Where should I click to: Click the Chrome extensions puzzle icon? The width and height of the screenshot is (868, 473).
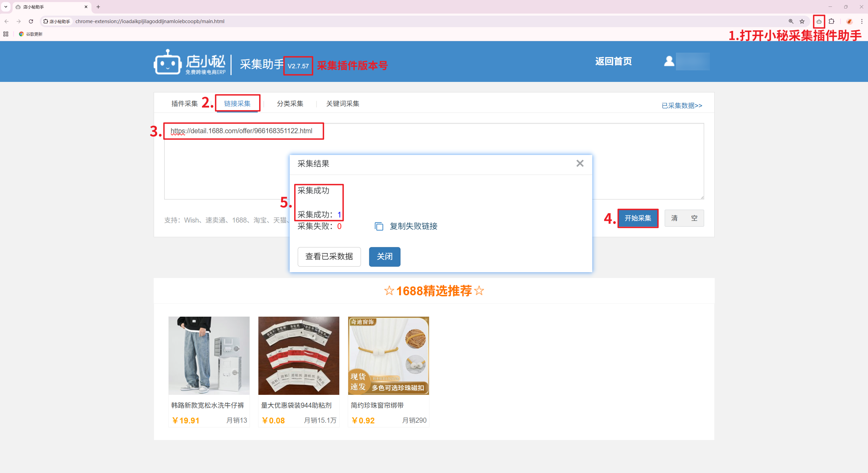pyautogui.click(x=831, y=21)
